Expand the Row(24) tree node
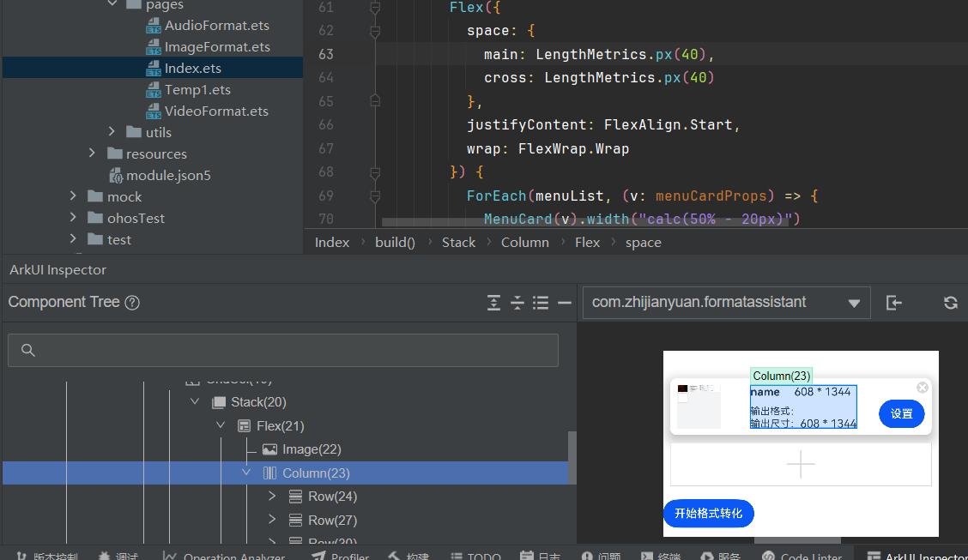968x560 pixels. (272, 497)
